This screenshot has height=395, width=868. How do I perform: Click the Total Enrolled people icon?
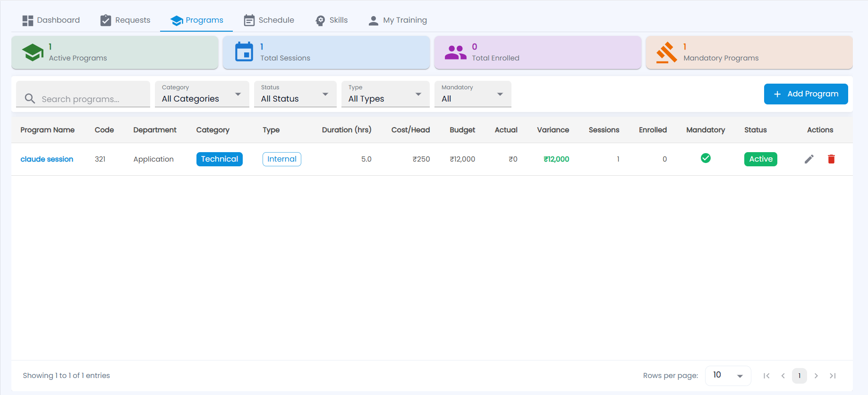(x=455, y=52)
